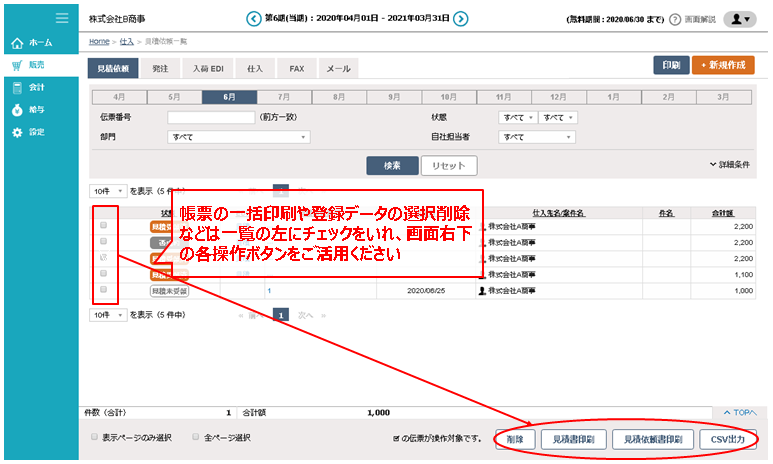
Task: Open 設定 settings gear in sidebar
Action: [x=17, y=132]
